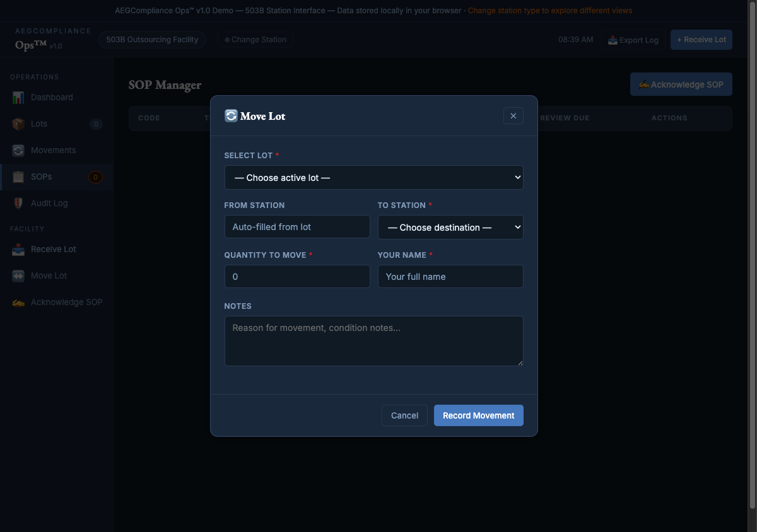Open the 503B Outsourcing Facility station selector
This screenshot has width=757, height=532.
coord(152,40)
